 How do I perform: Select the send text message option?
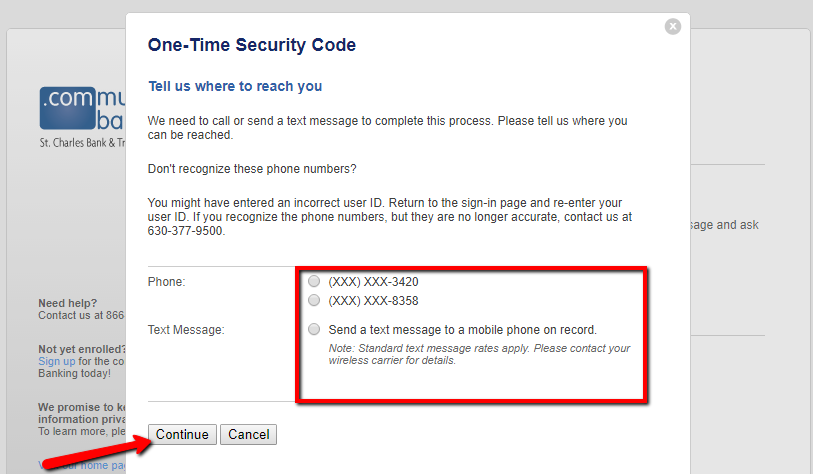(x=314, y=329)
